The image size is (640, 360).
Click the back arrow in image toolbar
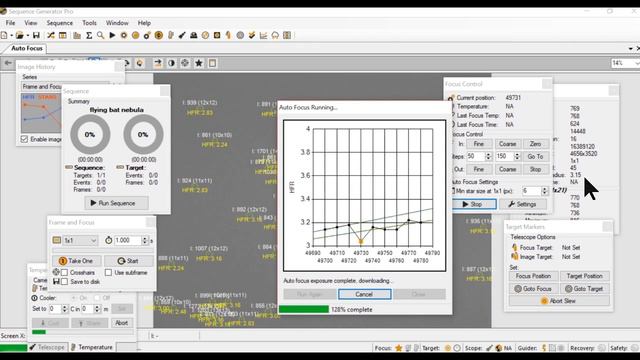point(8,63)
